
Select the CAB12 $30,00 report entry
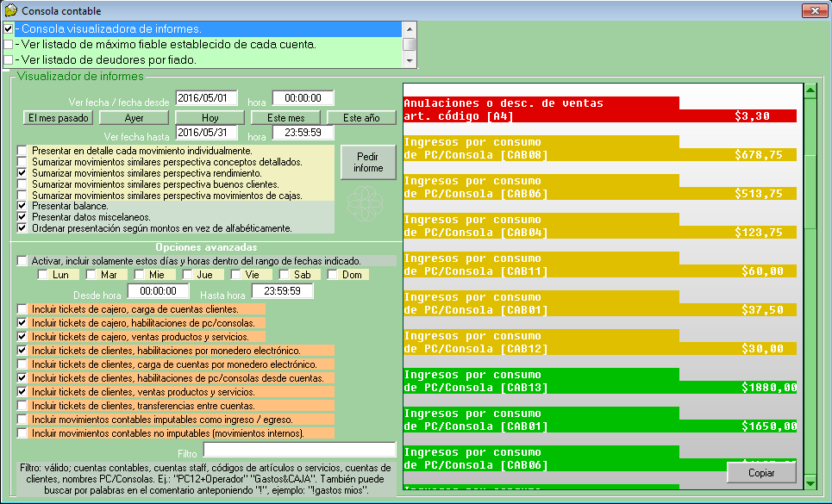click(600, 342)
